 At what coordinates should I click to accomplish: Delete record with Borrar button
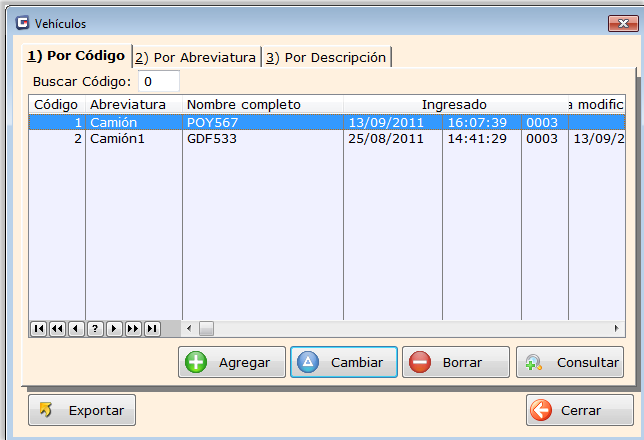click(455, 362)
